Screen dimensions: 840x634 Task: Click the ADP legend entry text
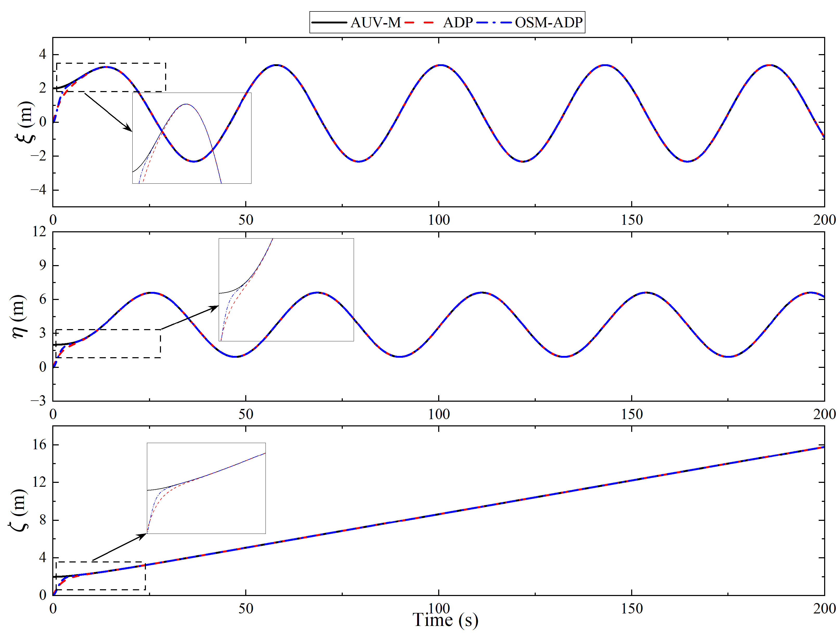pos(458,22)
